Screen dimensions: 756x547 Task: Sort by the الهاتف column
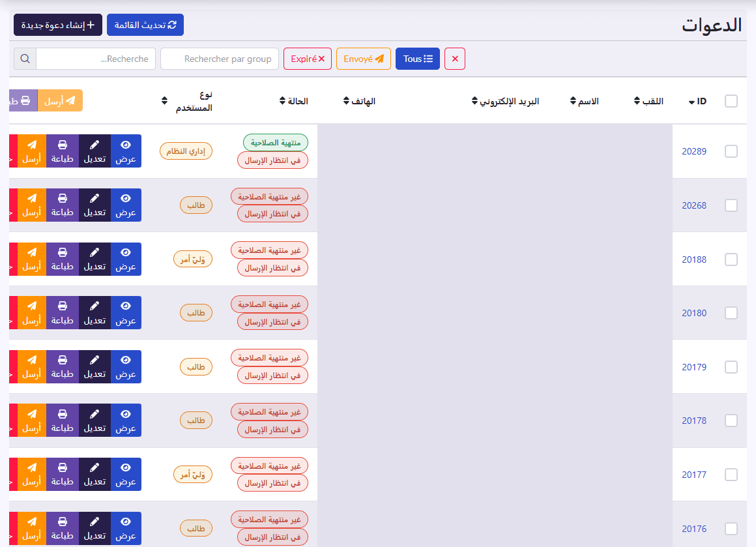tap(359, 101)
